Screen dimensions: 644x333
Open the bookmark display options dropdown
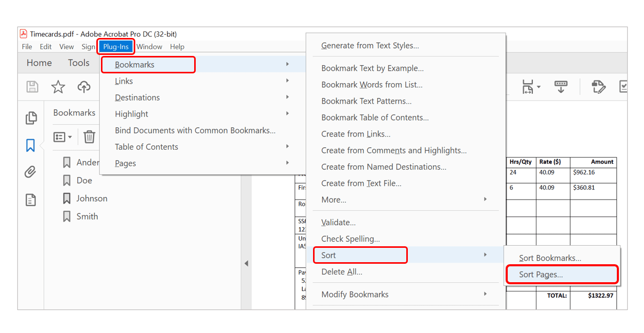(62, 136)
